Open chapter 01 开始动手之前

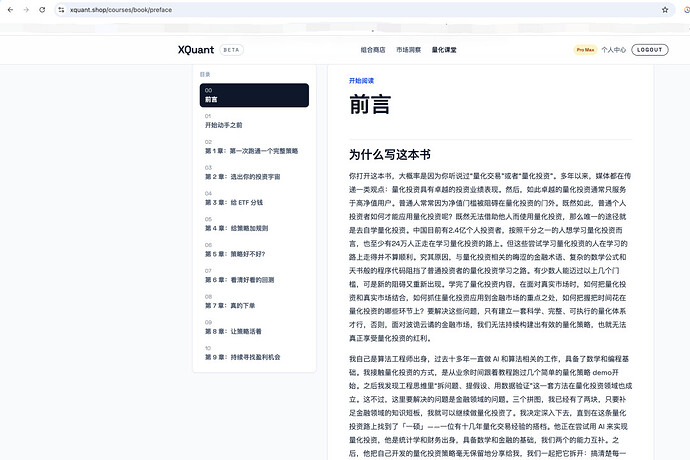[254, 121]
